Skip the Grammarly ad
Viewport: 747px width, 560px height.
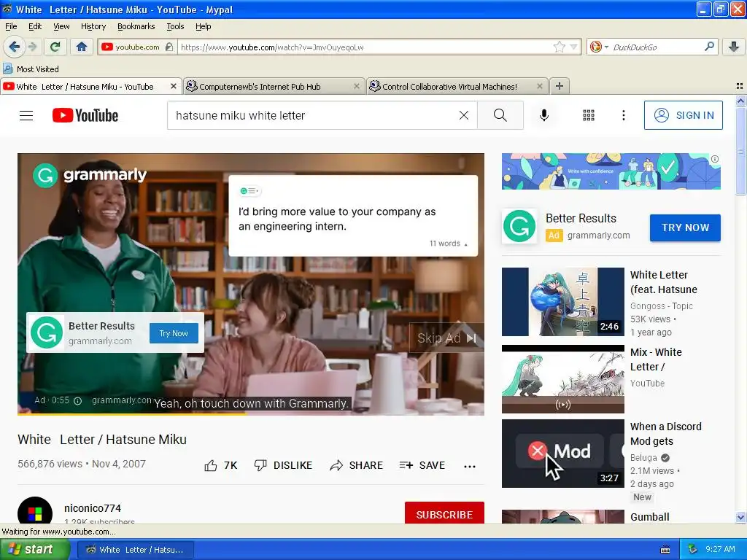[447, 338]
